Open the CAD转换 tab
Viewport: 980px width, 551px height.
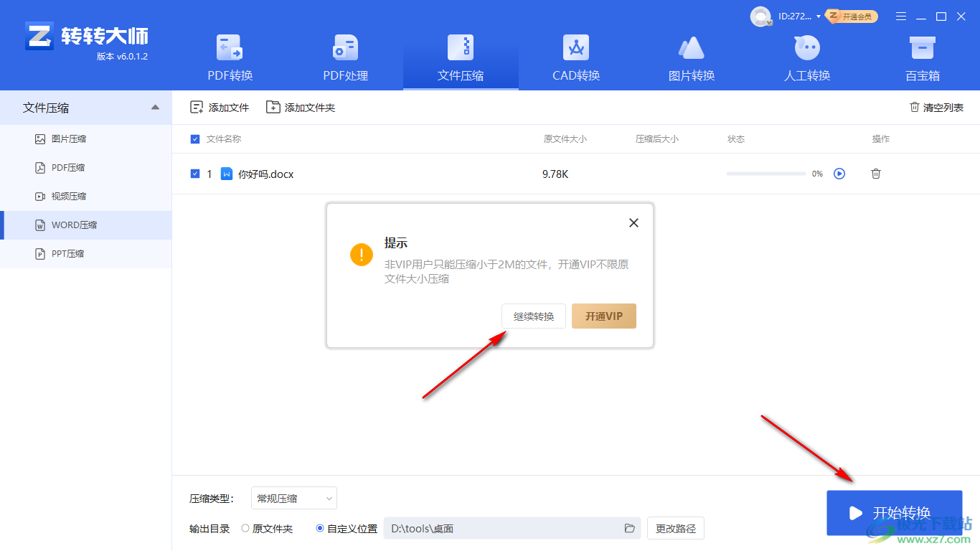[576, 59]
